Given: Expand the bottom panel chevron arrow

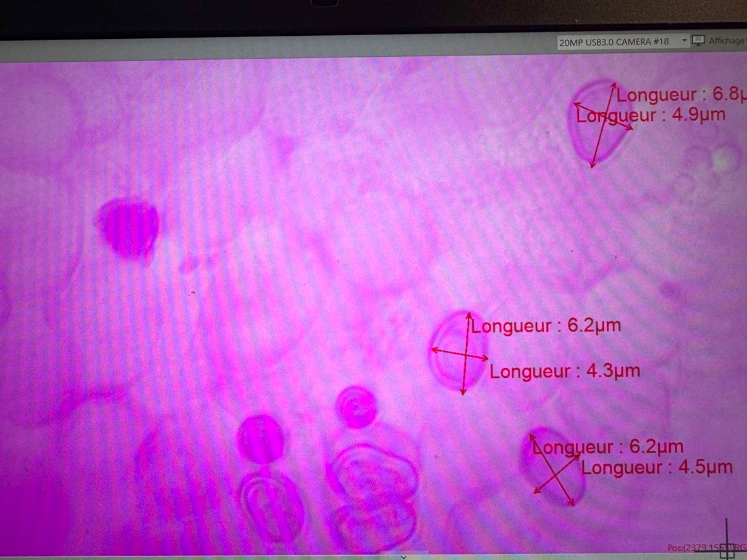Looking at the screenshot, I should click(x=403, y=556).
